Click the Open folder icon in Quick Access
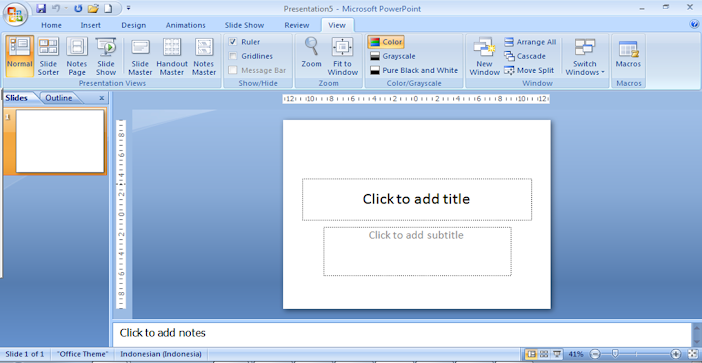The image size is (702, 363). pos(93,9)
